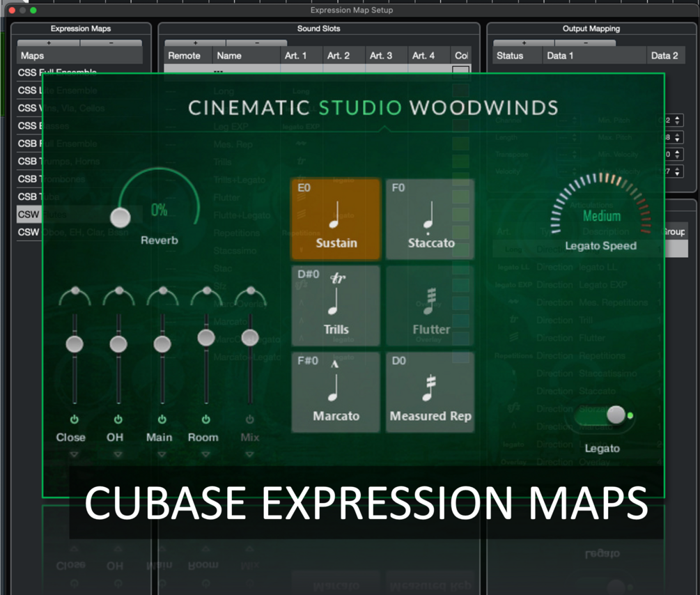The image size is (700, 595).
Task: Click the Data 2 column header
Action: click(x=665, y=56)
